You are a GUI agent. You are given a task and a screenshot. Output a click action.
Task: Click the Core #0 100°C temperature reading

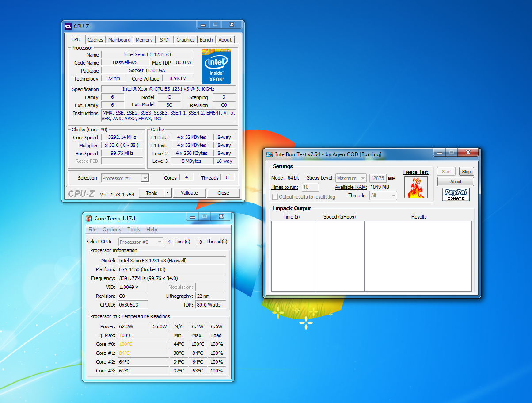[x=143, y=344]
